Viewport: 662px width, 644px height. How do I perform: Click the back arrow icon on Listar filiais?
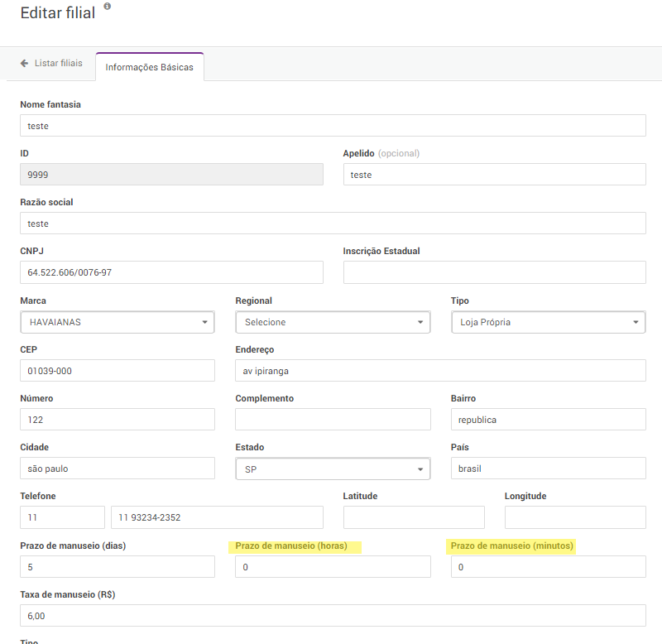click(x=25, y=63)
